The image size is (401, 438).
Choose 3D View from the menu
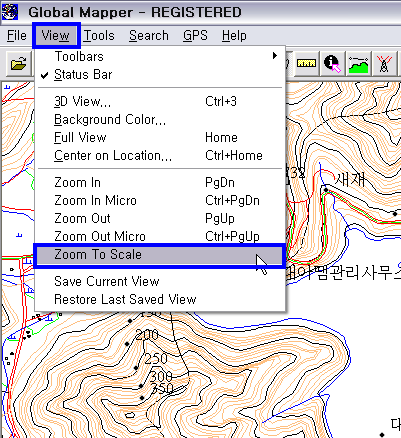160,101
